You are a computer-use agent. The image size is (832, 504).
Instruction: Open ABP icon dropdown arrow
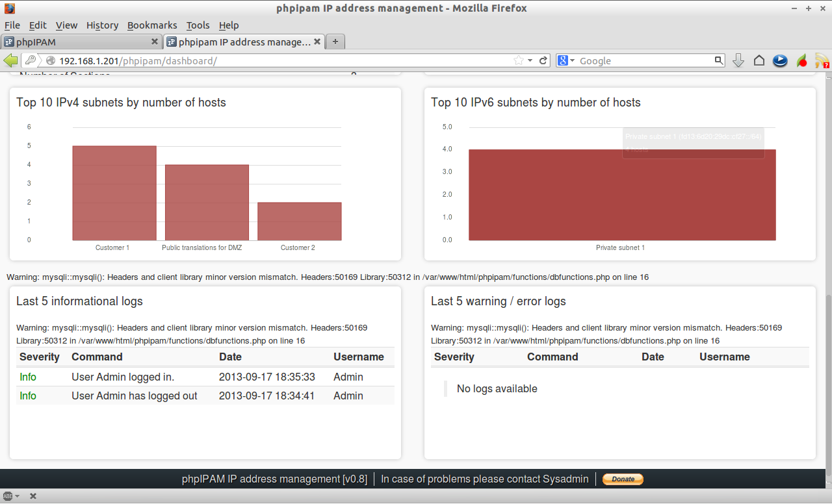17,496
